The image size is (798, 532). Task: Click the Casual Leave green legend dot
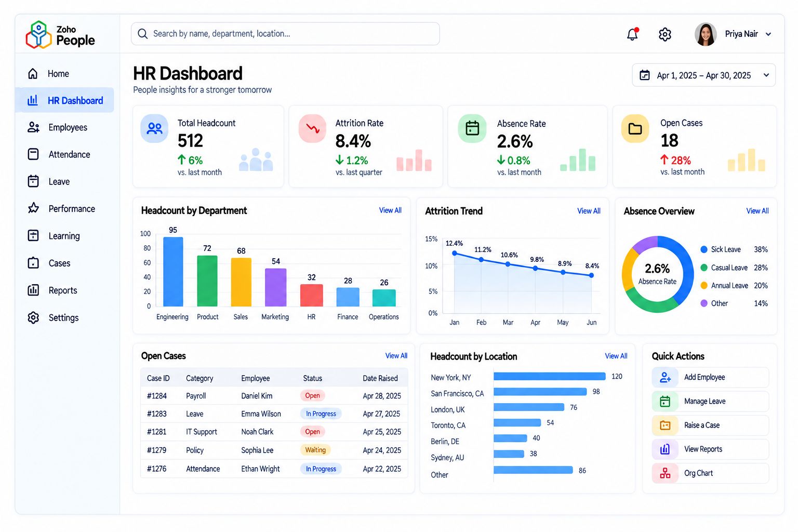[704, 268]
